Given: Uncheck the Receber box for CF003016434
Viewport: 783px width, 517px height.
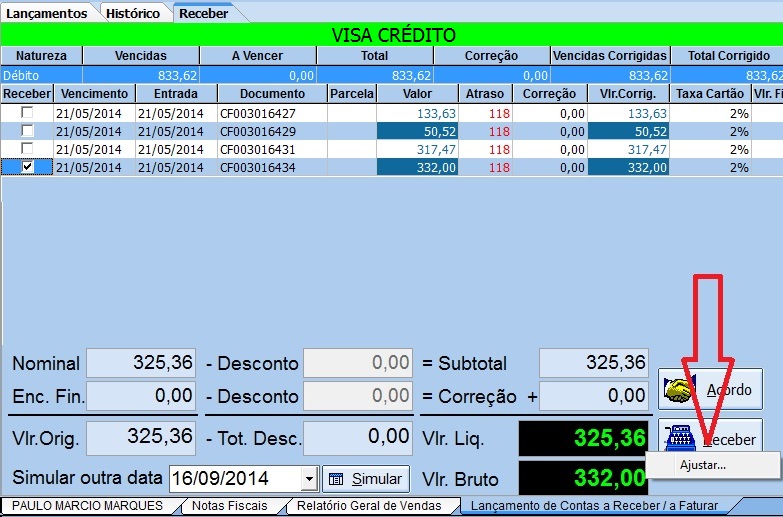Looking at the screenshot, I should [27, 167].
